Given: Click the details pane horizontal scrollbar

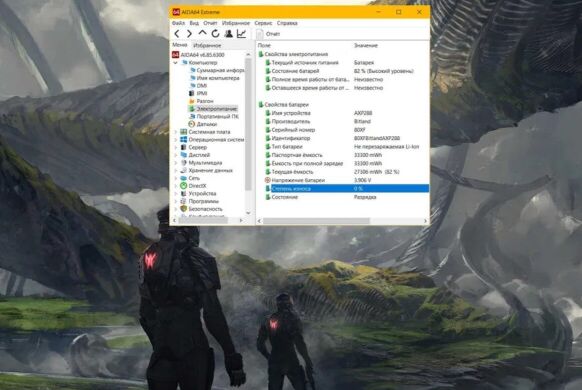Looking at the screenshot, I should pyautogui.click(x=316, y=221).
